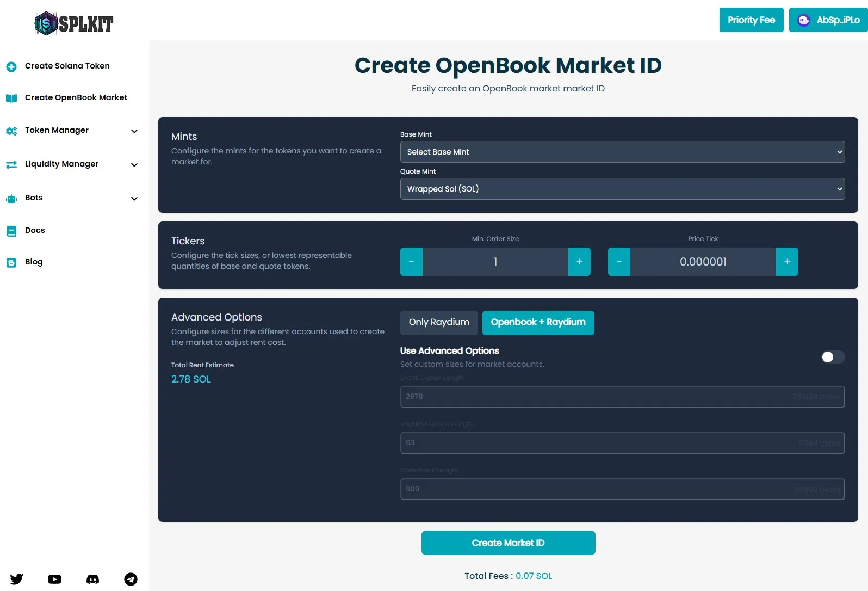
Task: Open the Telegram social link
Action: point(131,579)
